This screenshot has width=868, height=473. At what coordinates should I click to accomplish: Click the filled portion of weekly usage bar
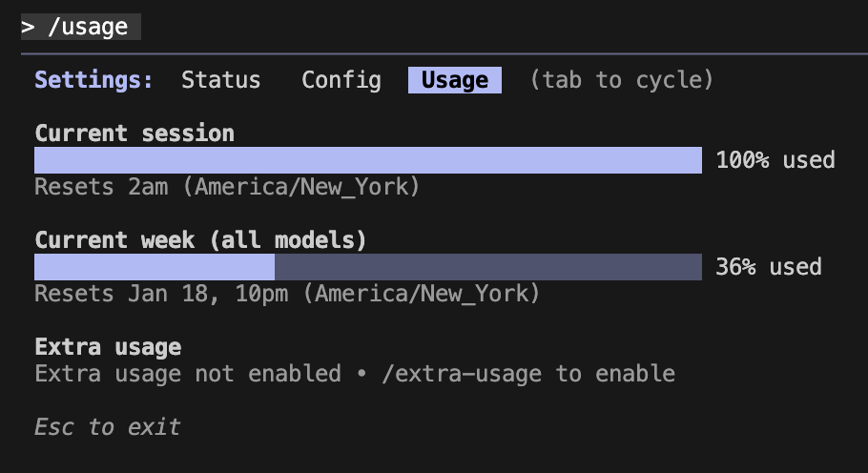154,267
